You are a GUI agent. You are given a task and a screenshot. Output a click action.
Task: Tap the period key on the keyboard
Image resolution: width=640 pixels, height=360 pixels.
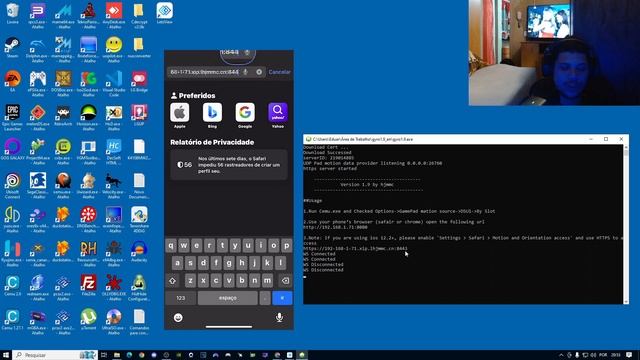265,298
